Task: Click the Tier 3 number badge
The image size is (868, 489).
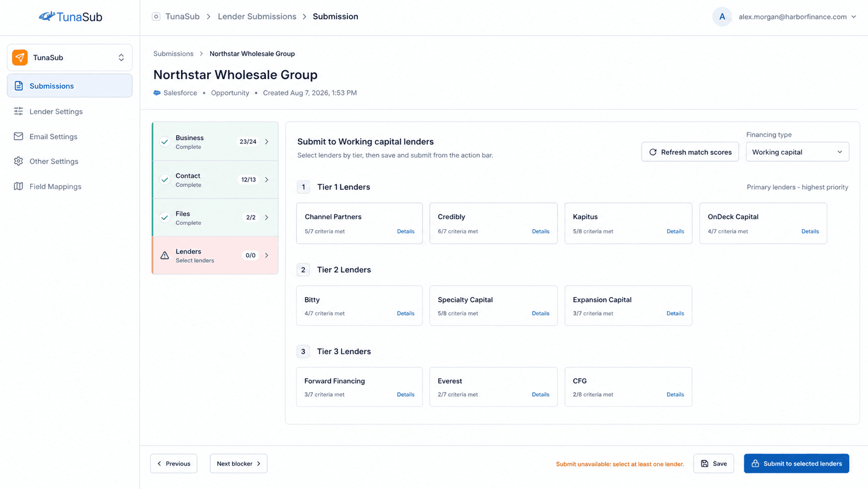Action: pyautogui.click(x=303, y=351)
